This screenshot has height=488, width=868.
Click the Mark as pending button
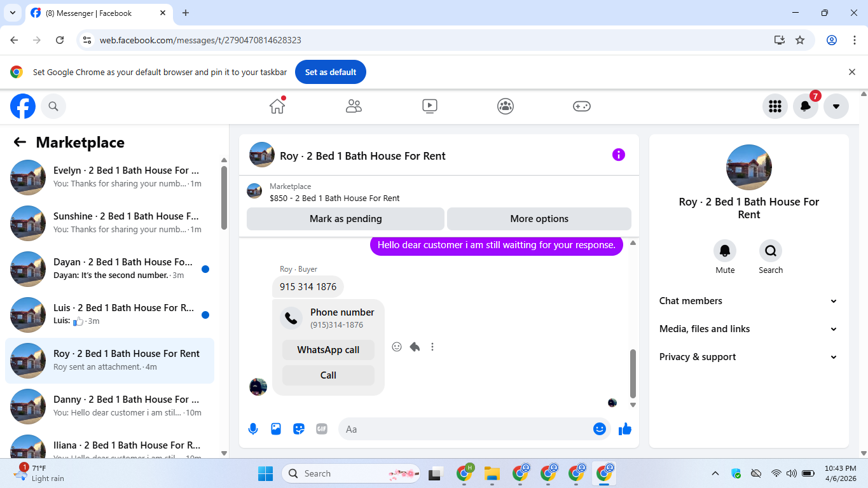tap(345, 219)
